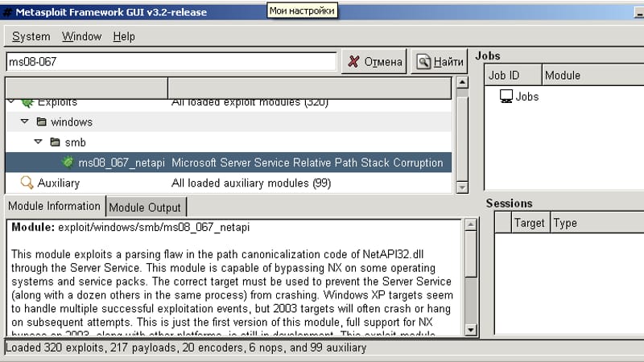Click the module information scrollbar thumb
The width and height of the screenshot is (644, 362).
(x=471, y=253)
